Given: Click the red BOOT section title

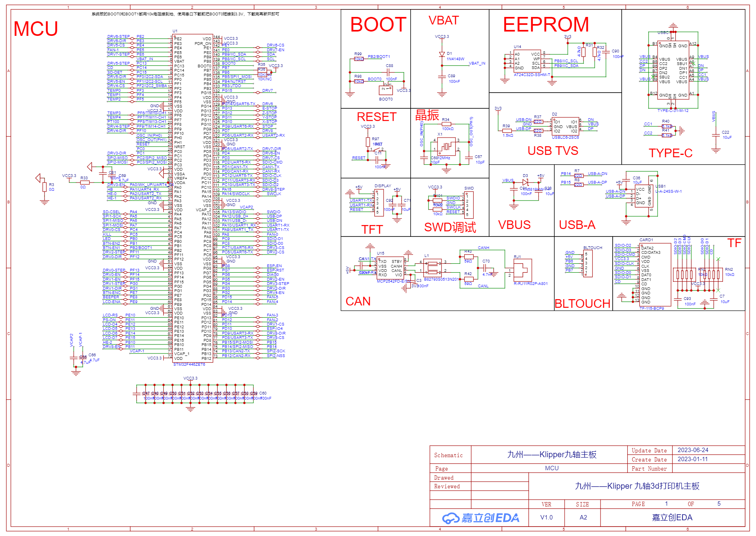Looking at the screenshot, I should click(x=378, y=24).
